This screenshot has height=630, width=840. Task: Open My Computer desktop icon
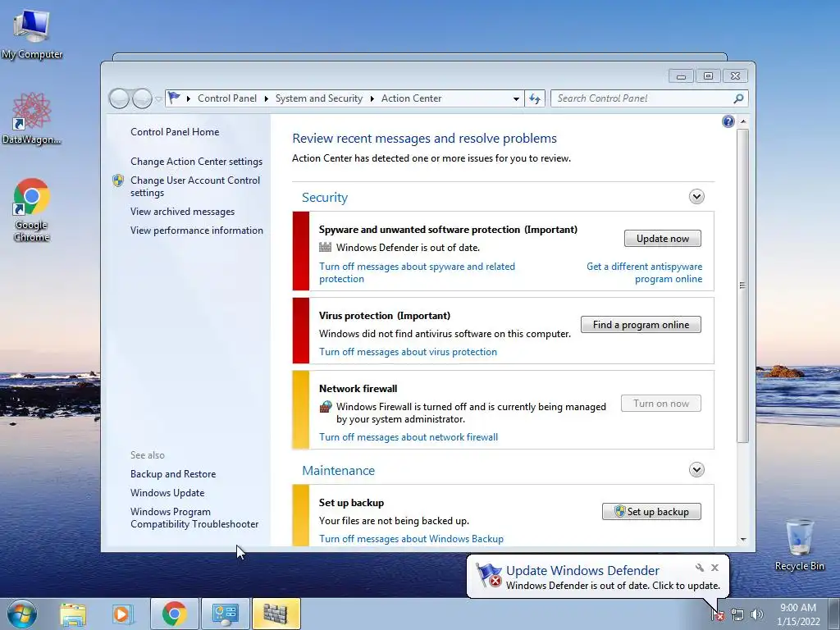pos(32,34)
